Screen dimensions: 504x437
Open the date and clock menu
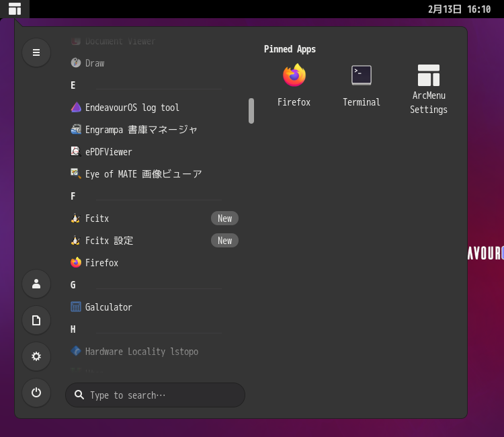pos(460,9)
